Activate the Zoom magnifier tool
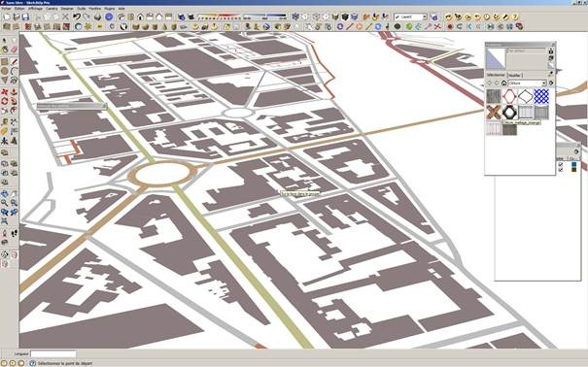This screenshot has height=367, width=588. click(5, 203)
